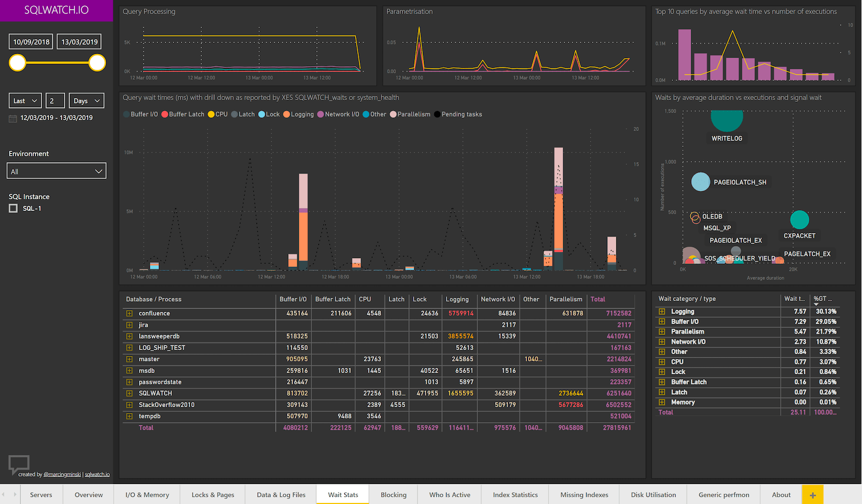Select Parallelism legend marker

pos(393,114)
